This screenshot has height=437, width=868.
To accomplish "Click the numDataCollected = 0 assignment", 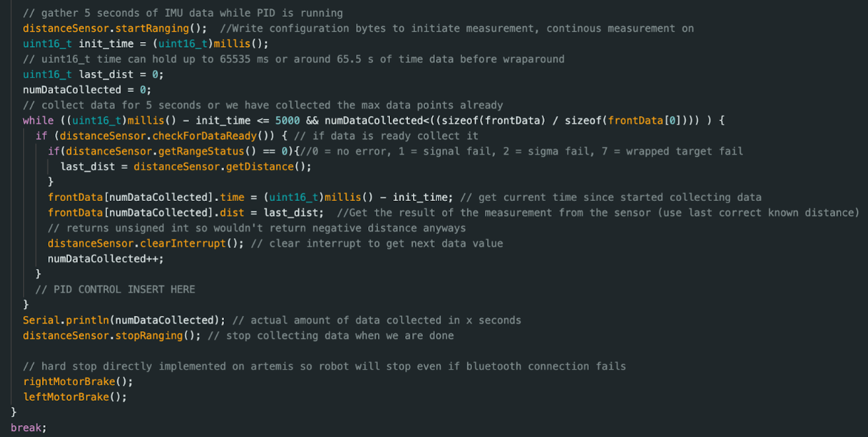I will point(87,90).
